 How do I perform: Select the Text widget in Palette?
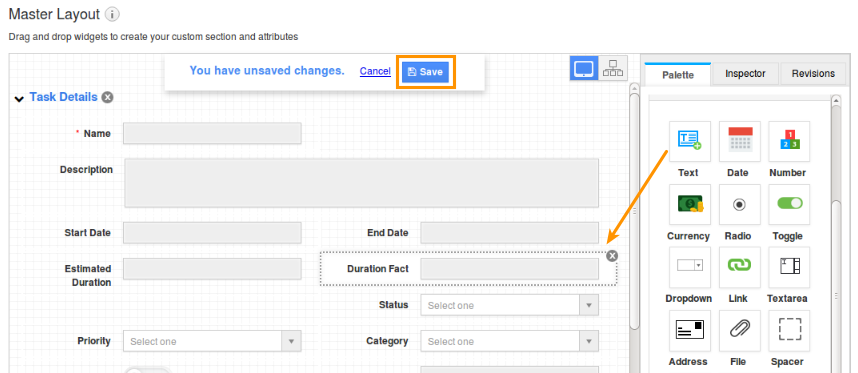pyautogui.click(x=690, y=141)
